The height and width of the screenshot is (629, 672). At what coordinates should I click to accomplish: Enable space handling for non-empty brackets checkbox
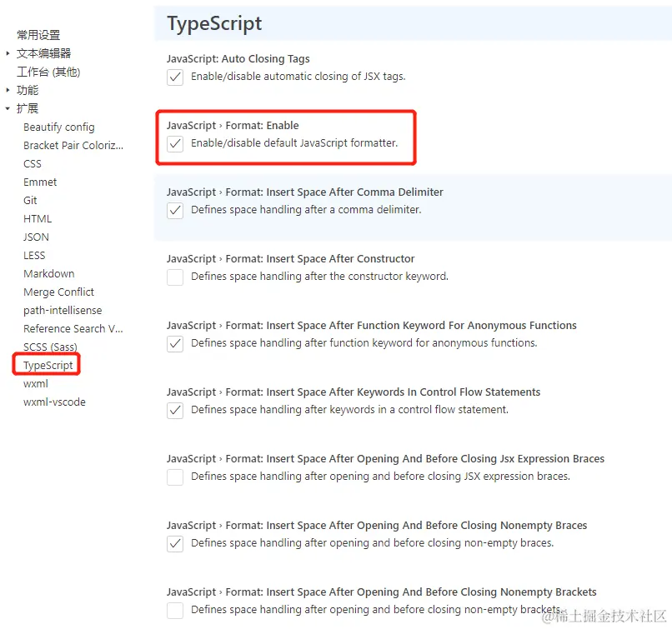tap(175, 610)
